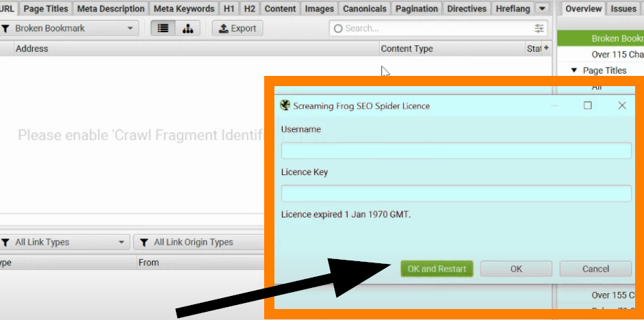Open the Pagination tab
Viewport: 644px width, 320px height.
[x=417, y=9]
